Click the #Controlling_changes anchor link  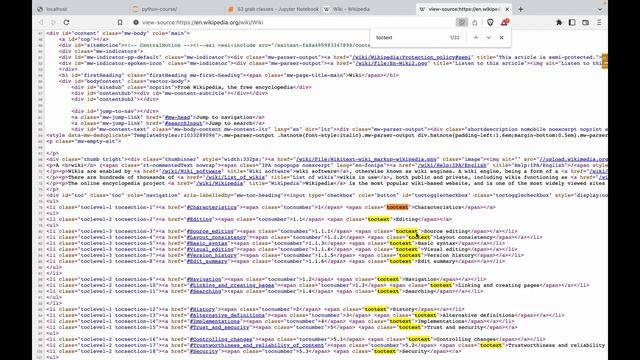[221, 339]
